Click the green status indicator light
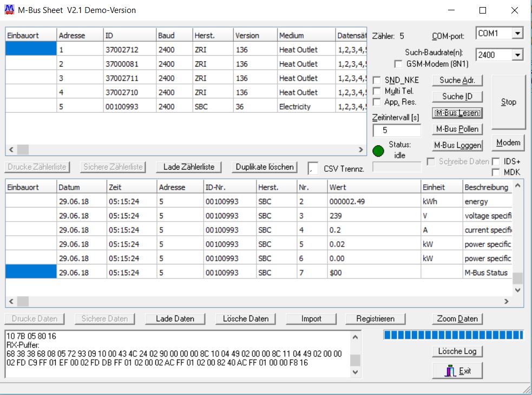The width and height of the screenshot is (532, 395). 378,151
